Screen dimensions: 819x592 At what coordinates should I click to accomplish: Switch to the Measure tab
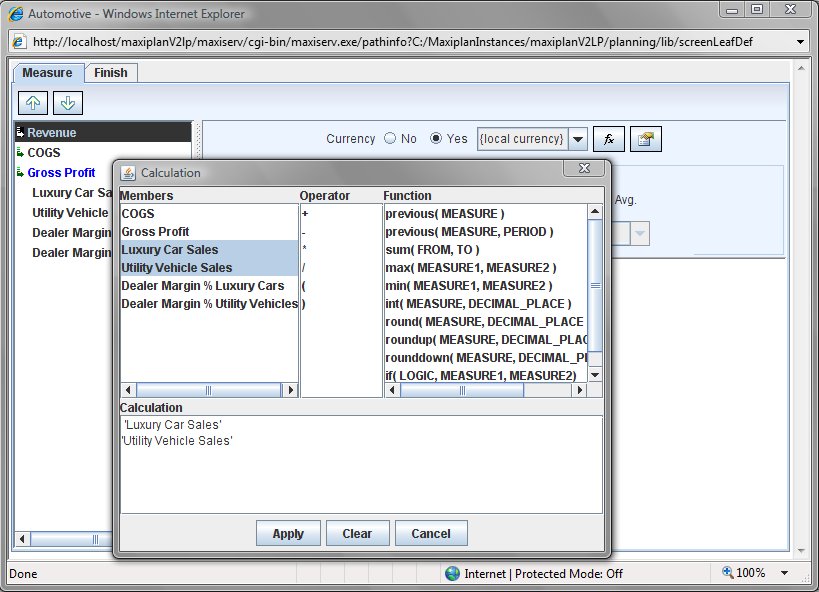tap(47, 73)
